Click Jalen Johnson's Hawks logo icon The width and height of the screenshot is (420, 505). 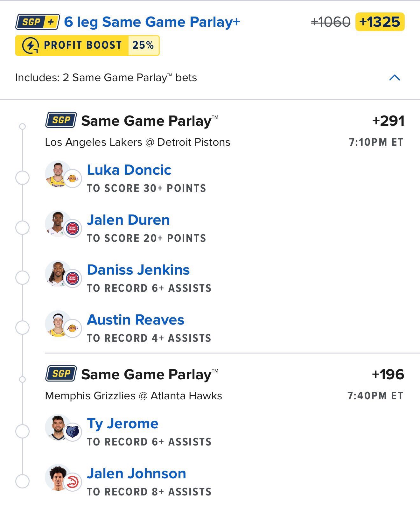(x=73, y=482)
